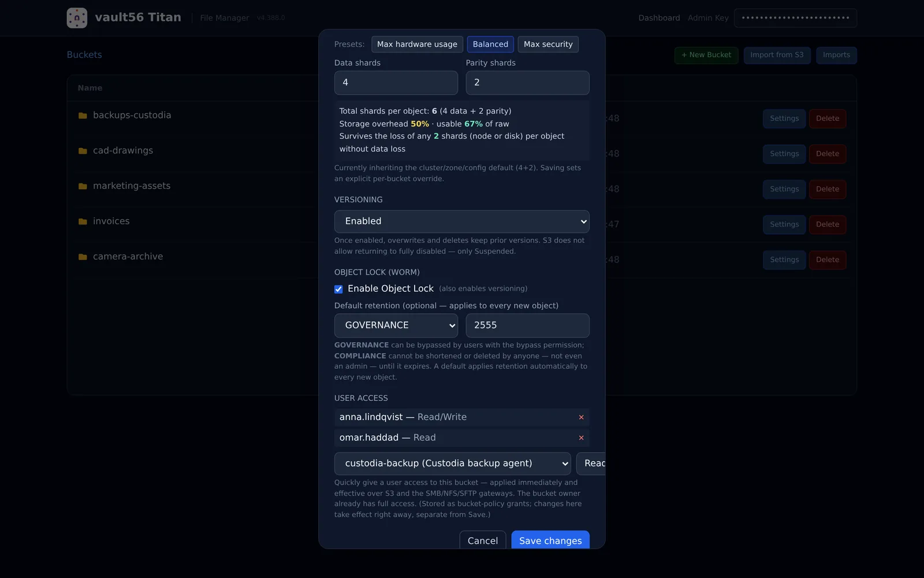Toggle Enable Object Lock checkbox

click(338, 289)
